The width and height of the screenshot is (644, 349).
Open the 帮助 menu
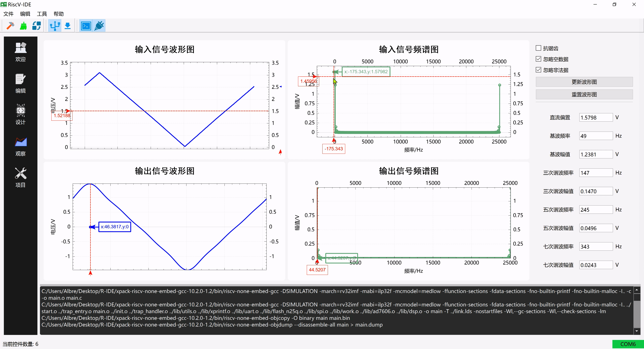[x=59, y=14]
